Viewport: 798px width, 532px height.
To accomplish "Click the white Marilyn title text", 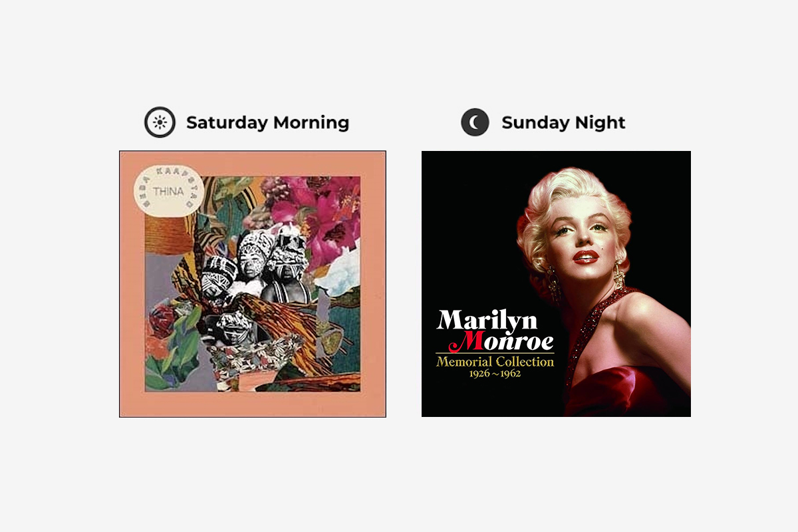I will click(486, 321).
